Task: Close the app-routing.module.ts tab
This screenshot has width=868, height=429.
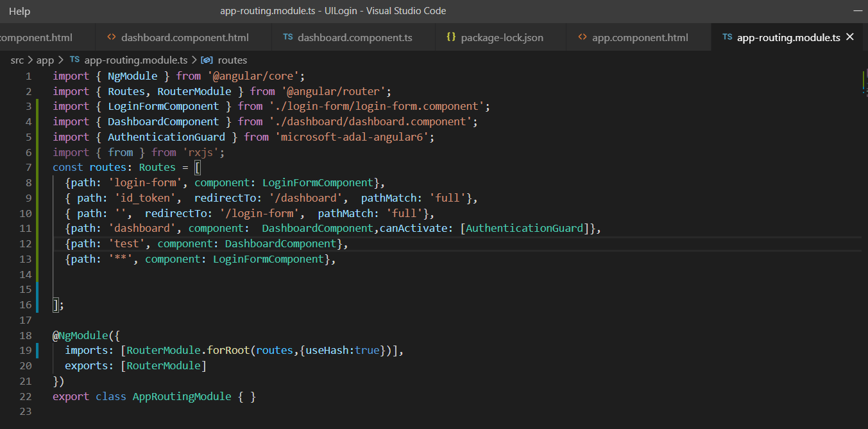Action: (850, 37)
